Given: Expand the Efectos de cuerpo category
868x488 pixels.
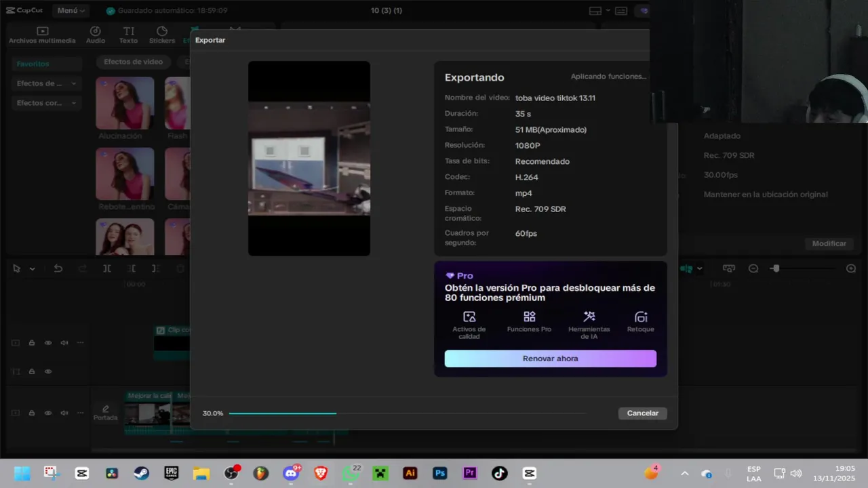Looking at the screenshot, I should pyautogui.click(x=47, y=103).
